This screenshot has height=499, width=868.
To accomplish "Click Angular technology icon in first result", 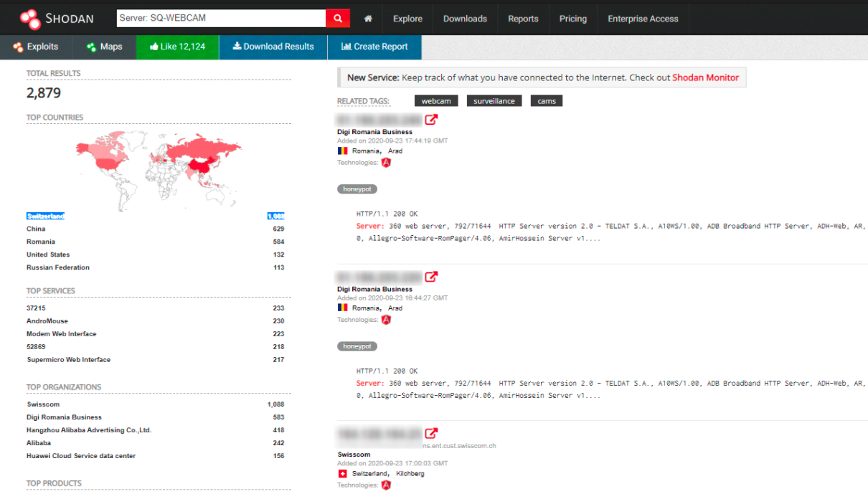I will point(386,163).
